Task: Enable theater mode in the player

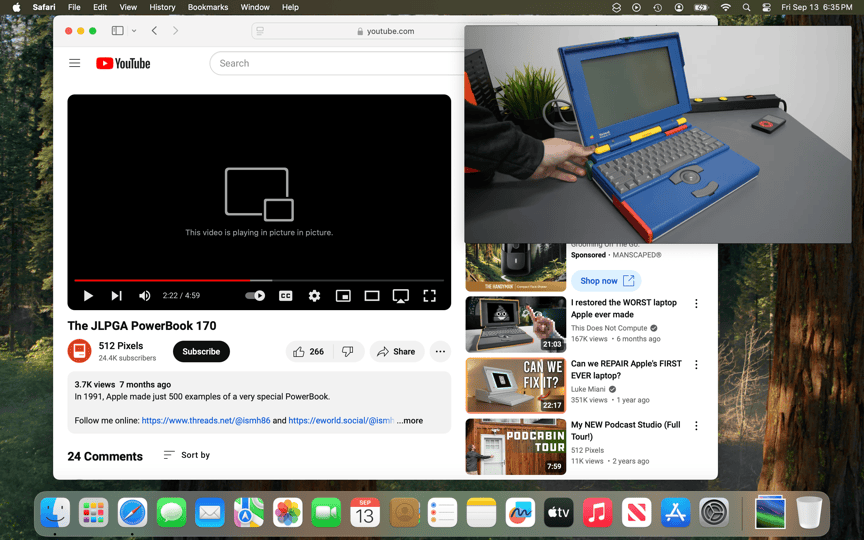Action: coord(372,296)
